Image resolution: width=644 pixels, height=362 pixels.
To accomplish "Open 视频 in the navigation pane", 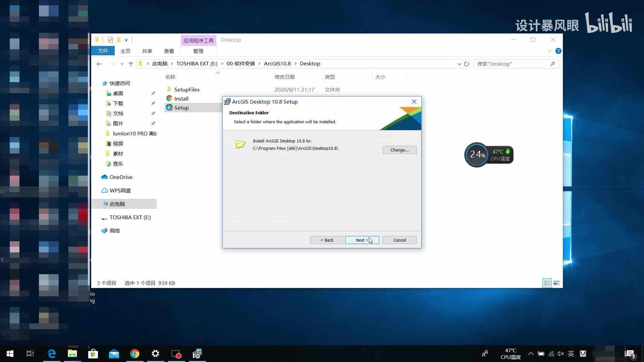I will click(118, 143).
